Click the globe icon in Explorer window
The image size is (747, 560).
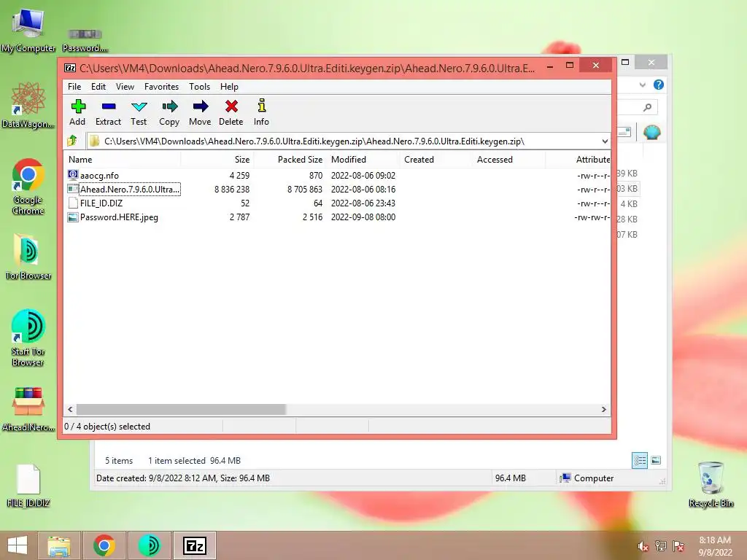point(651,132)
